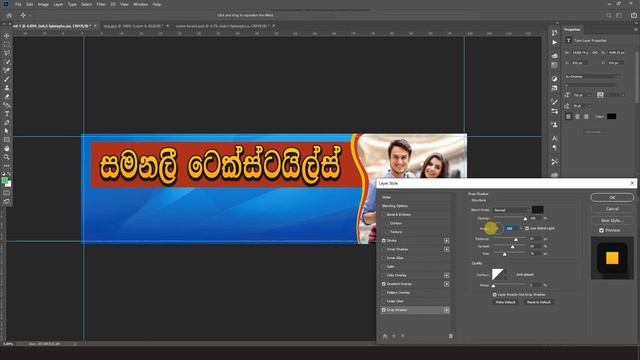
Task: Click Cancel in Layer Style dialog
Action: point(612,209)
